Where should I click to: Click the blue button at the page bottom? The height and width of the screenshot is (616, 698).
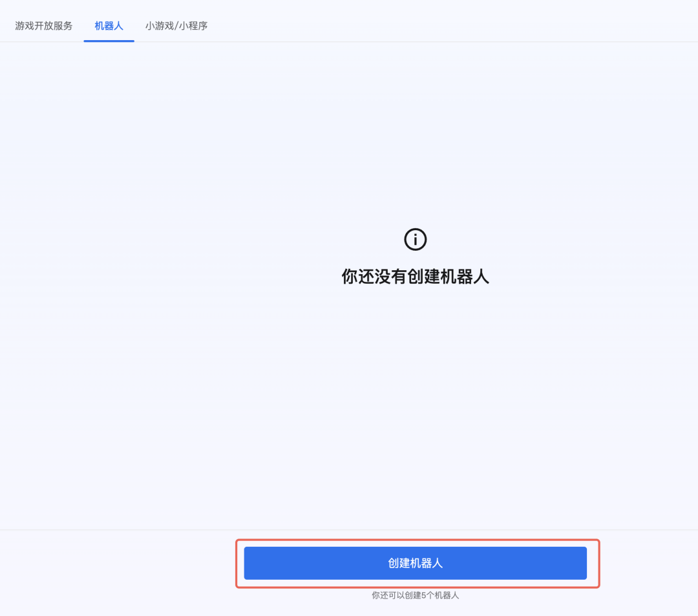point(415,562)
